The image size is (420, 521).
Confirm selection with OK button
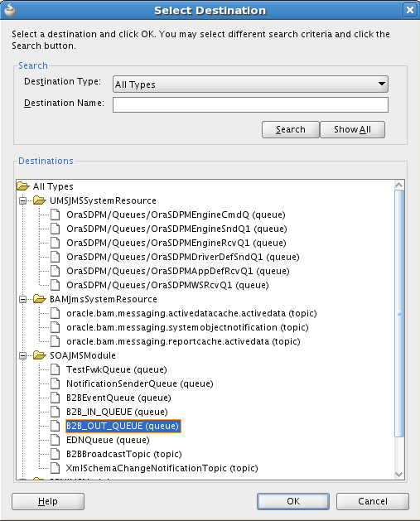(x=293, y=501)
